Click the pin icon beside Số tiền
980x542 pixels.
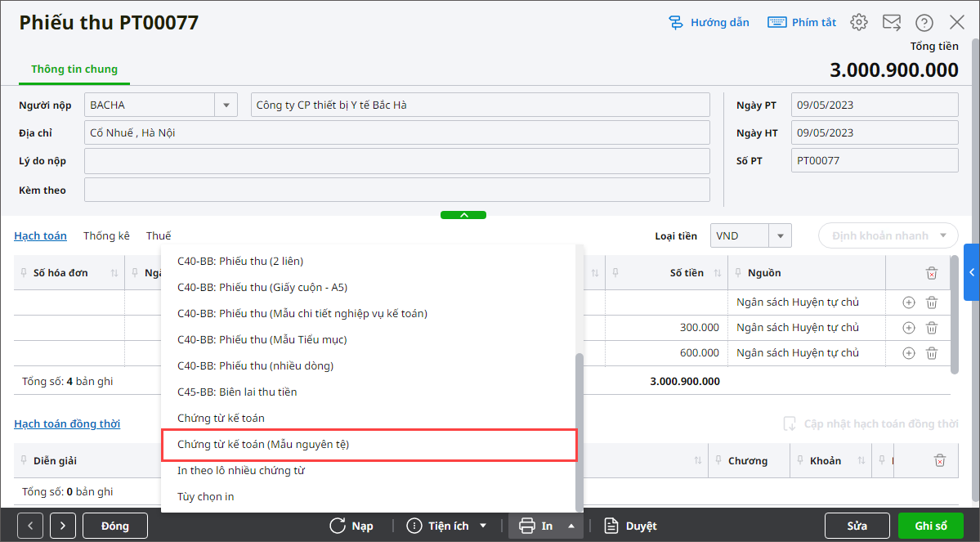point(615,272)
